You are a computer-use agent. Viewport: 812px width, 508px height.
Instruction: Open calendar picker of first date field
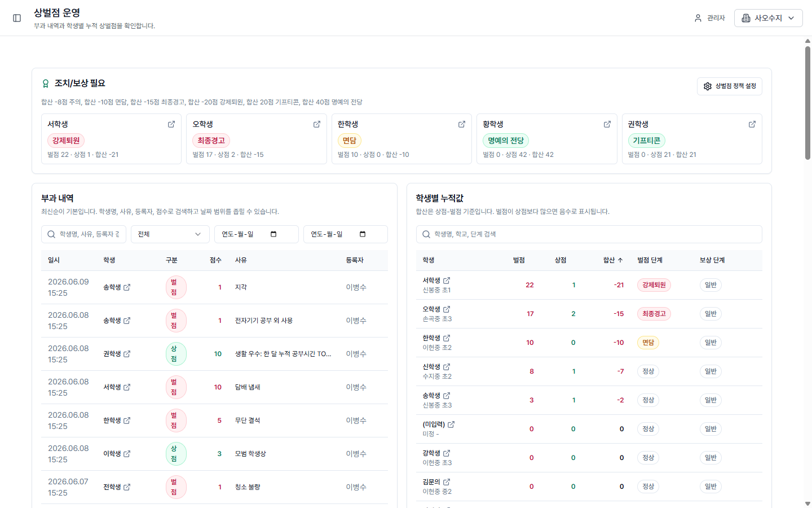(x=273, y=234)
